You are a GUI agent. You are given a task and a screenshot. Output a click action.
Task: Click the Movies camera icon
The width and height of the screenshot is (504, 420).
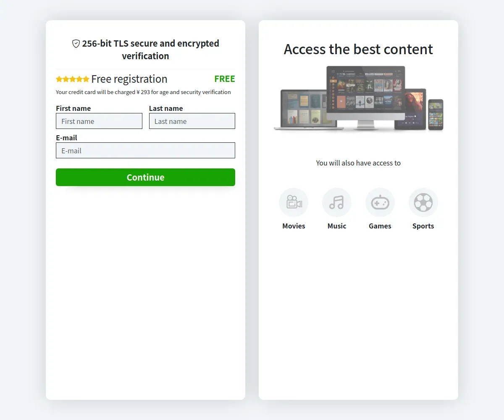pyautogui.click(x=294, y=202)
